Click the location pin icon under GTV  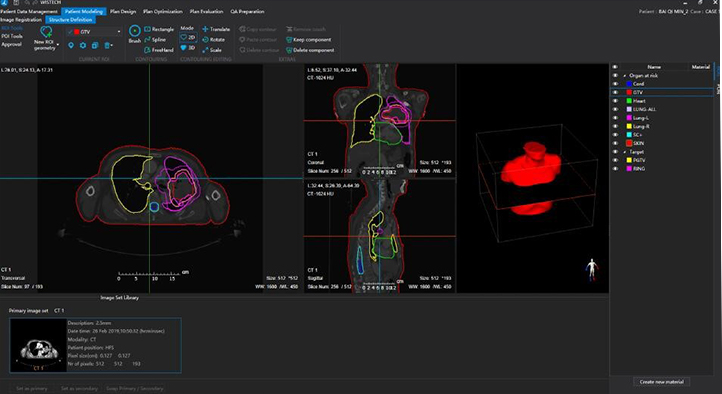coord(71,45)
